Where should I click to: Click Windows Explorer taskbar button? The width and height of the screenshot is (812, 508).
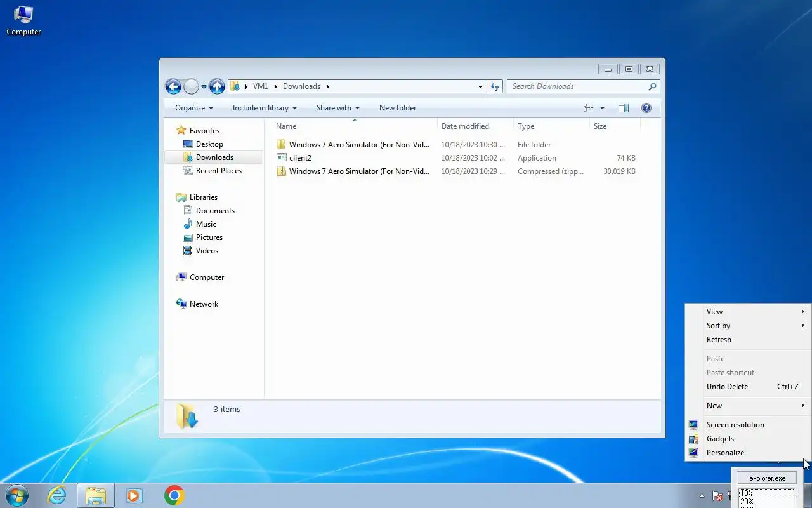click(x=96, y=495)
